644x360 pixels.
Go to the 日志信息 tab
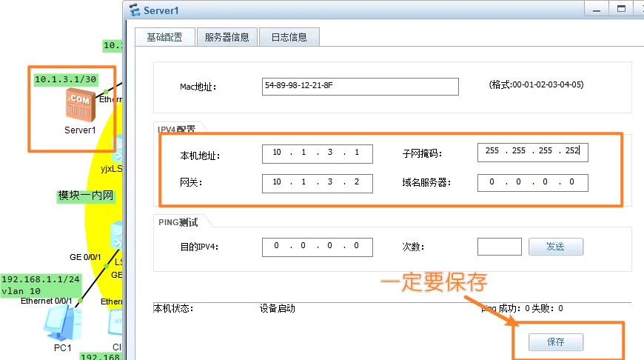coord(289,37)
